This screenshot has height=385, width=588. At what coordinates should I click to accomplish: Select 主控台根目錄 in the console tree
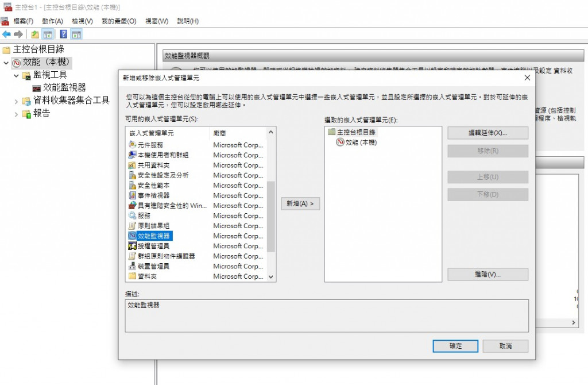pos(38,49)
